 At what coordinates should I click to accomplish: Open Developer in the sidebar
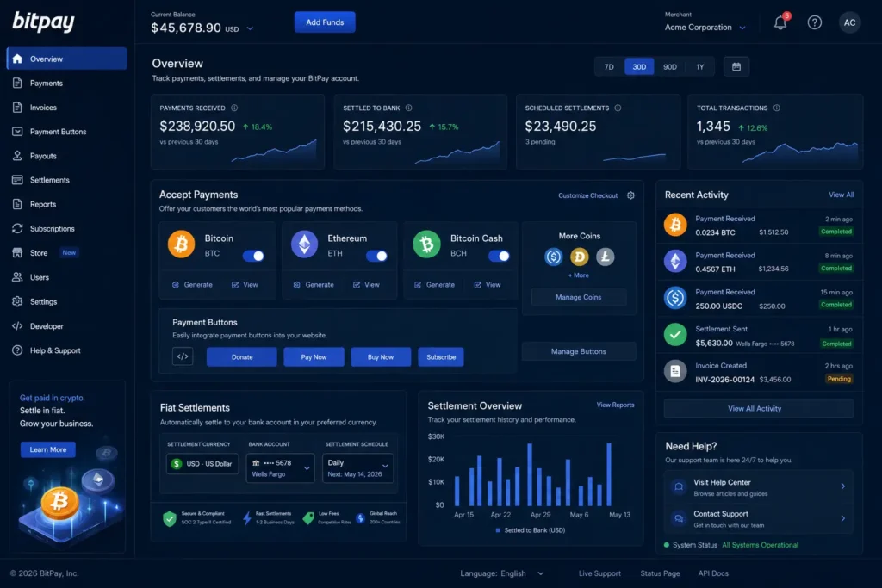66,326
